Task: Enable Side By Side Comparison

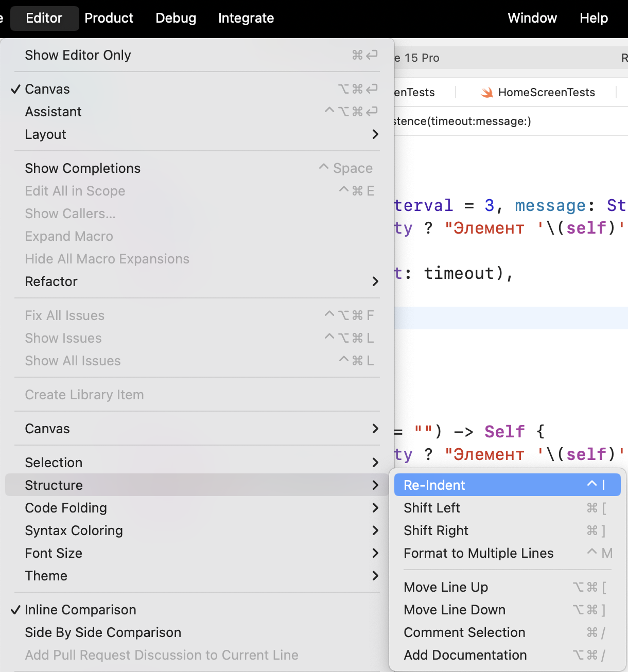Action: pos(102,632)
